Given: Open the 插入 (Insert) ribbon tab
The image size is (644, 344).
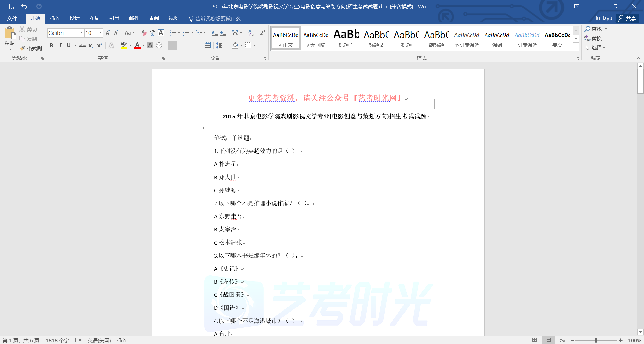Looking at the screenshot, I should point(55,18).
